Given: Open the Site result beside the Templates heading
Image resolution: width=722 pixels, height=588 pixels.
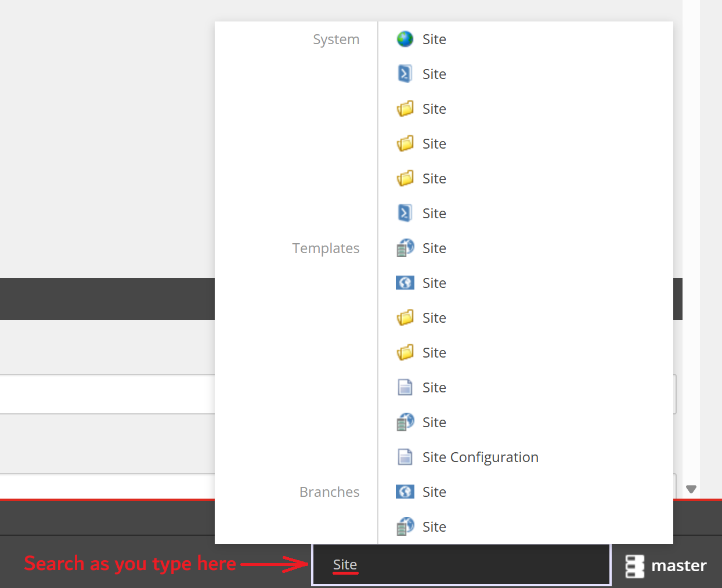Looking at the screenshot, I should pyautogui.click(x=525, y=248).
